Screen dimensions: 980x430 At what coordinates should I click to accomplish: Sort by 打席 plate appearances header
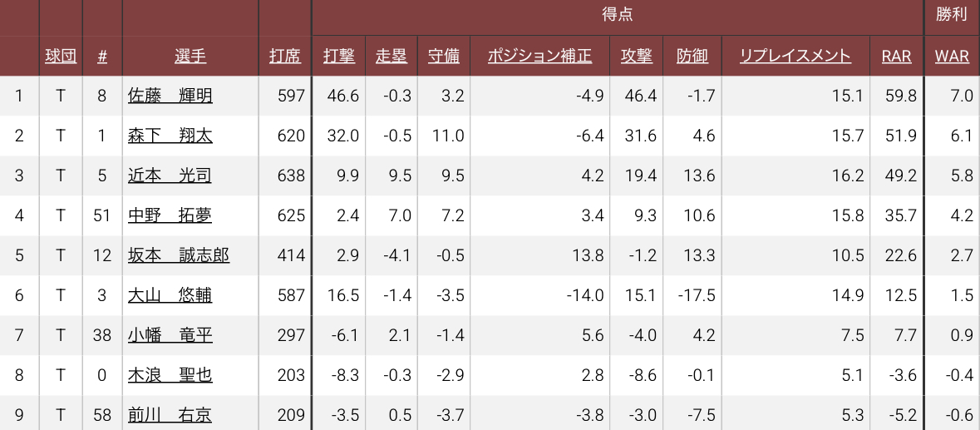[285, 56]
